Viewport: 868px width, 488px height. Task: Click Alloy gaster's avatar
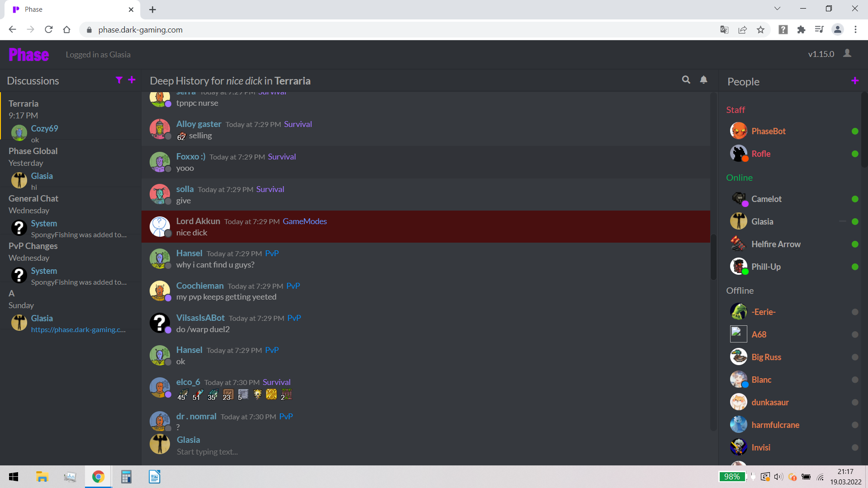click(x=160, y=129)
